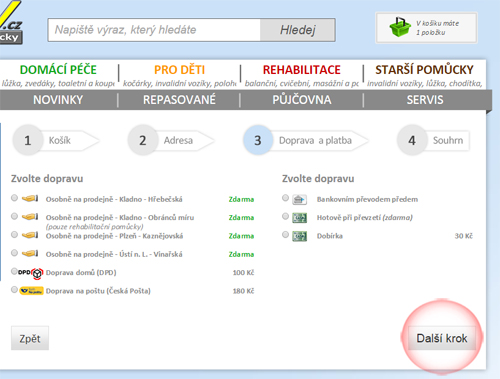Click the Dobírka label text

pyautogui.click(x=330, y=236)
